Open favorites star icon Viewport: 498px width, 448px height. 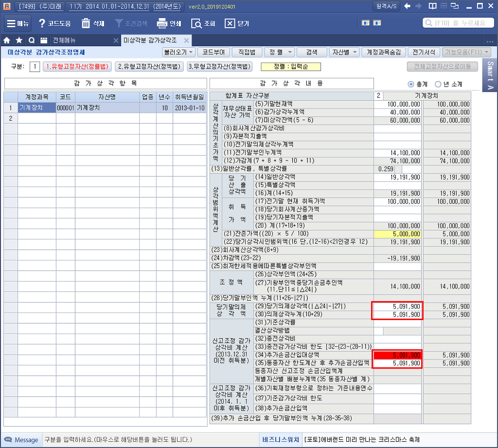pyautogui.click(x=19, y=40)
